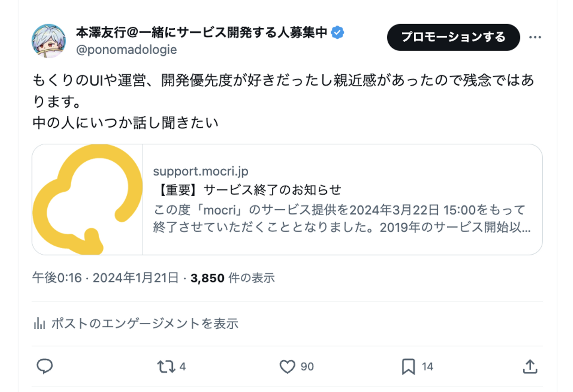The image size is (573, 392).
Task: Click the repost arrows icon
Action: click(x=166, y=367)
